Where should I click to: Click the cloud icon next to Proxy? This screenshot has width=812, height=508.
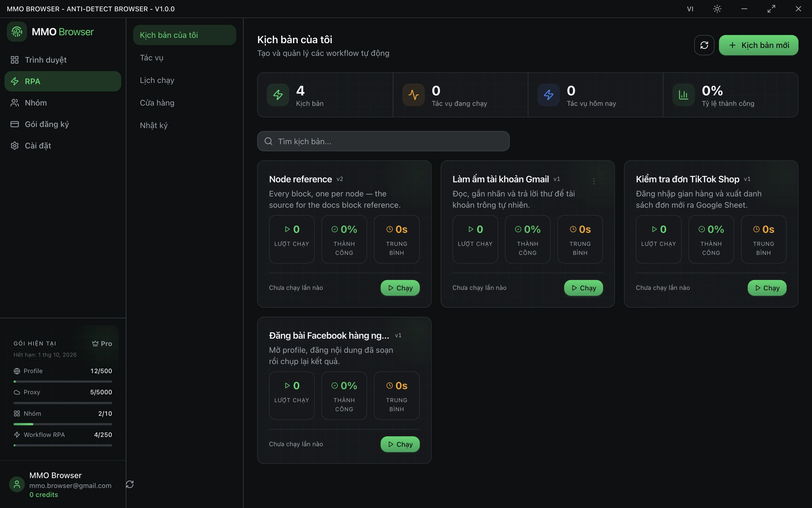17,392
